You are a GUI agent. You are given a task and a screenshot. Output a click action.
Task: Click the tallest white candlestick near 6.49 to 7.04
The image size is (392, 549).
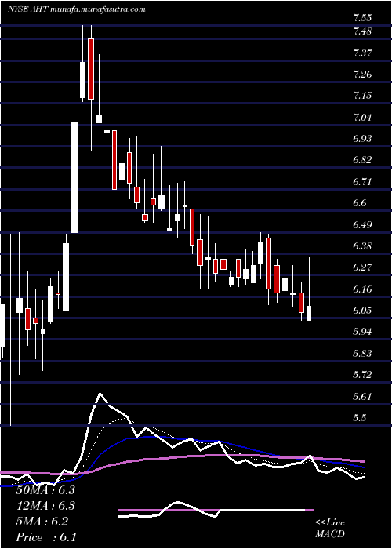(x=74, y=177)
